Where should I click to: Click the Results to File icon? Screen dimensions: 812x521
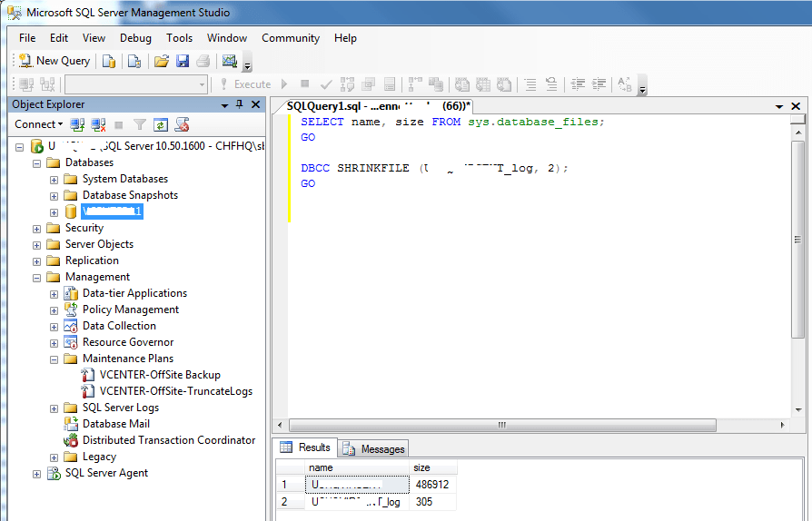[x=504, y=84]
